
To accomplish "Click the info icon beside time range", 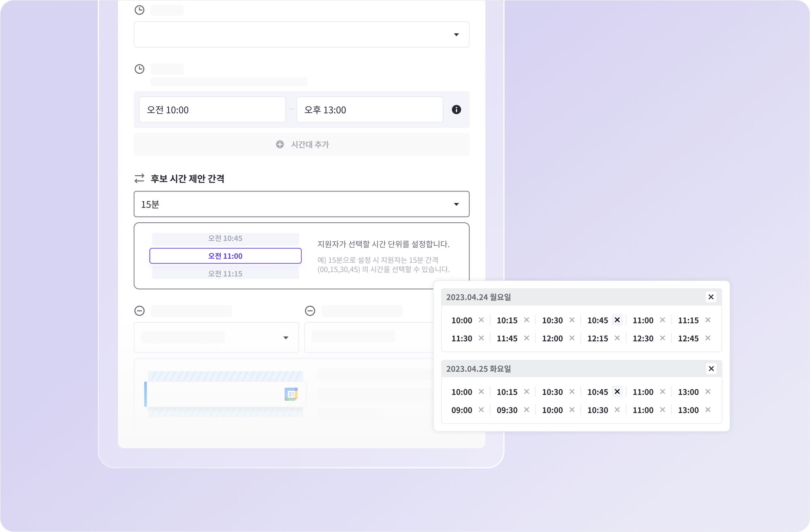I will coord(456,110).
